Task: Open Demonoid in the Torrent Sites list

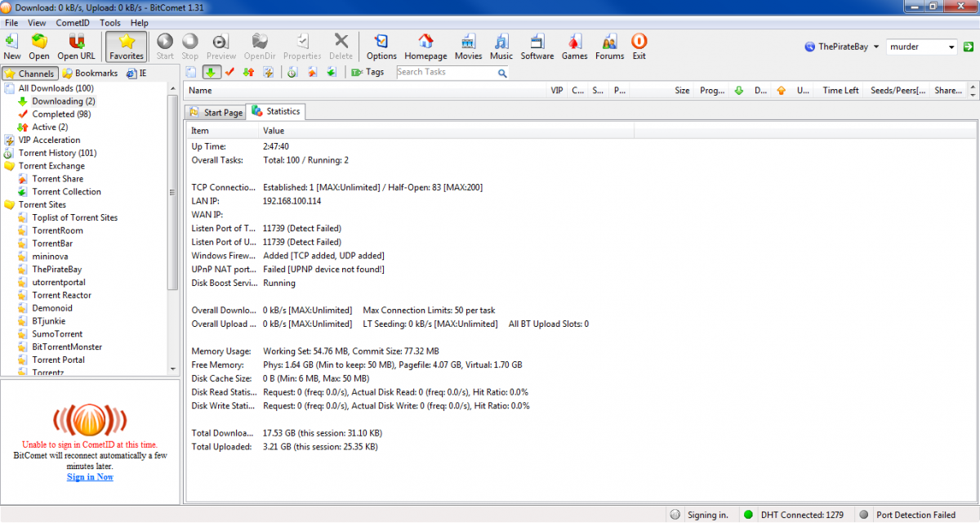Action: coord(45,308)
